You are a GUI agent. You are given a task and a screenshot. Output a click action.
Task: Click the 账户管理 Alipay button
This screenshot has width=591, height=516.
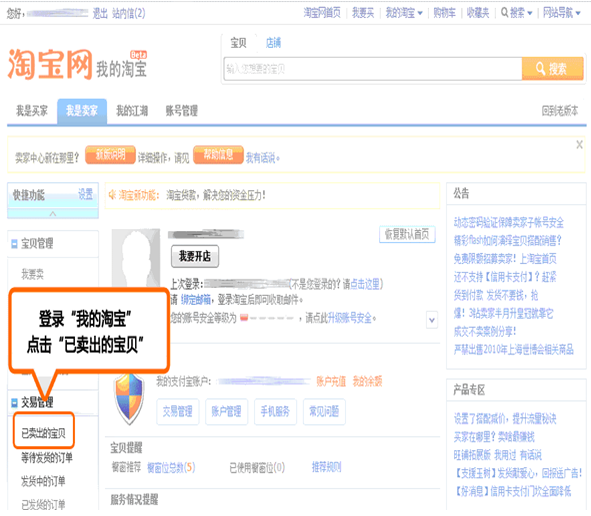[x=226, y=412]
